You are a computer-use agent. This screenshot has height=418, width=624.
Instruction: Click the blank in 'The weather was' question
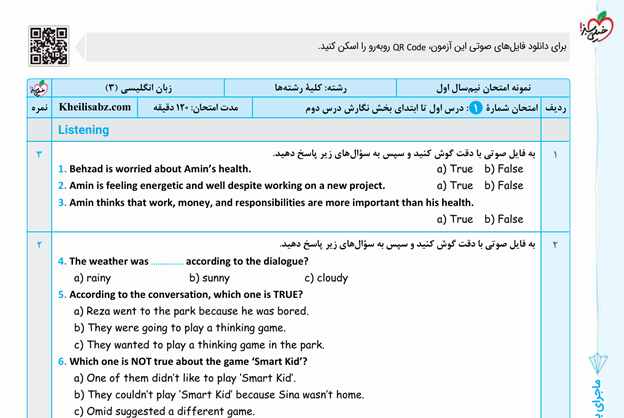(x=167, y=262)
